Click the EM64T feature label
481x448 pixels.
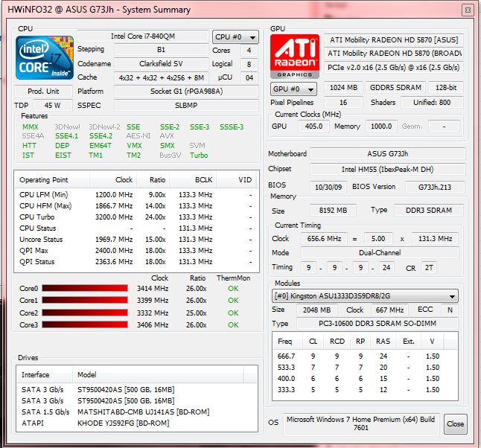tap(101, 146)
